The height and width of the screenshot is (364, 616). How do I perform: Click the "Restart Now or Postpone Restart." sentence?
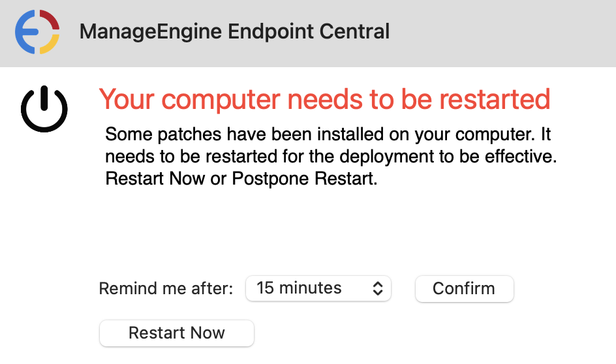tap(241, 179)
